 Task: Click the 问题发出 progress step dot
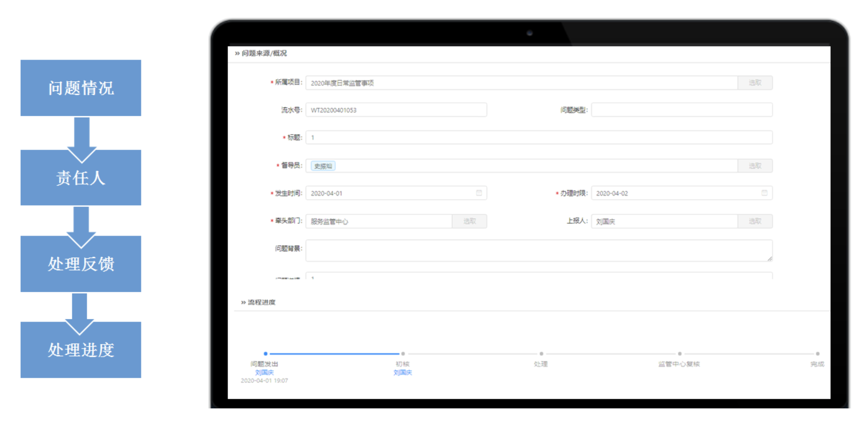(x=265, y=353)
